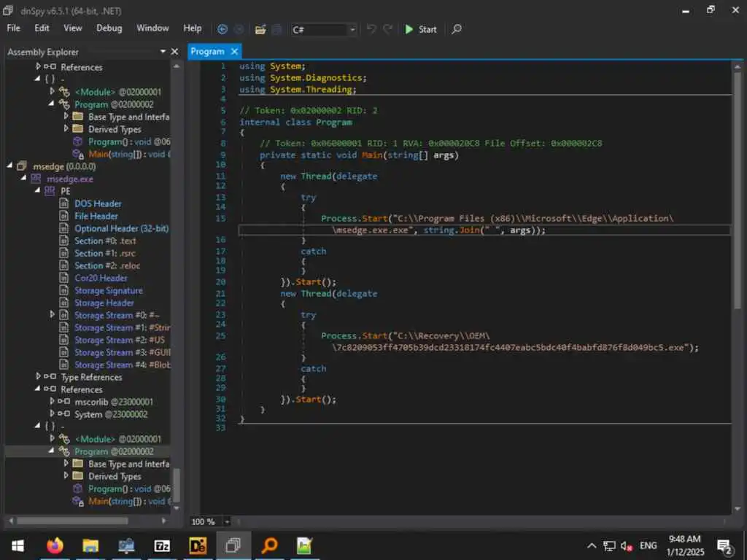The height and width of the screenshot is (560, 747).
Task: Open a file using the folder toolbar icon
Action: point(260,29)
